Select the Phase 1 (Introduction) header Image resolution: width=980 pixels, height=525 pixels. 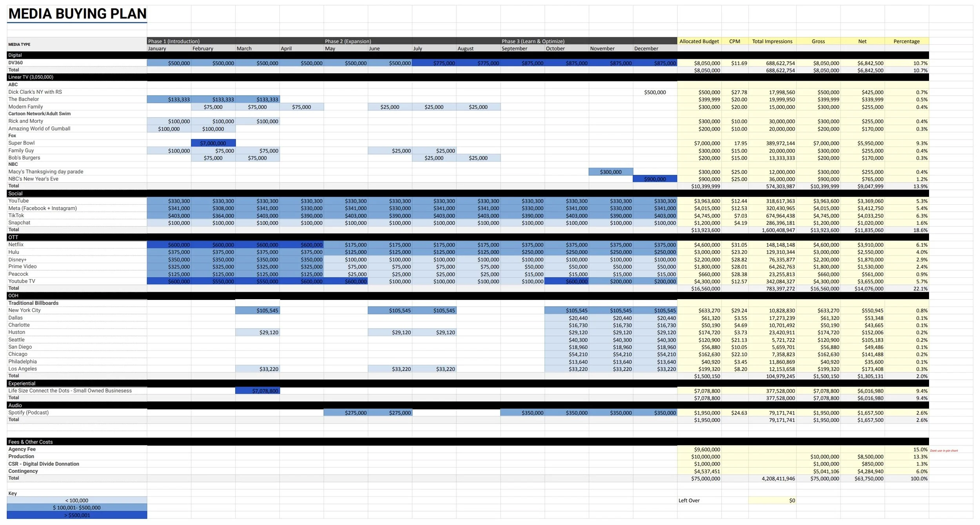coord(174,41)
